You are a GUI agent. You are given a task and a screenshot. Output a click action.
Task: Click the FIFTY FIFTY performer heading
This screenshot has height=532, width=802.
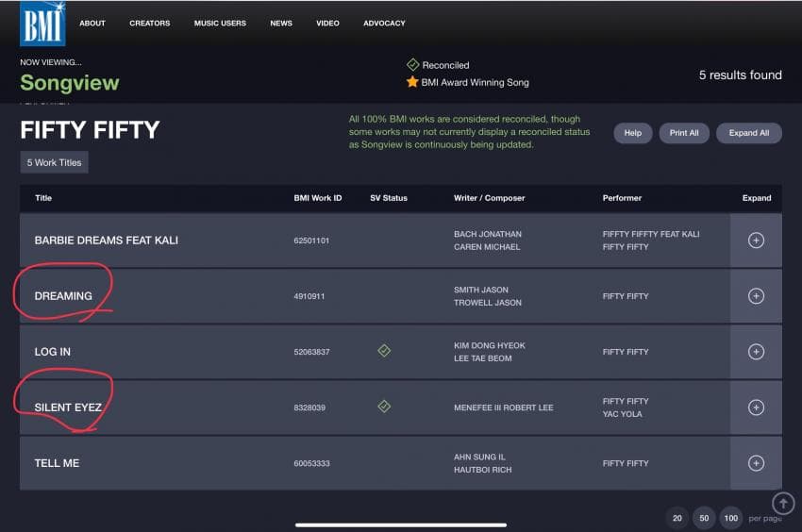click(x=90, y=130)
